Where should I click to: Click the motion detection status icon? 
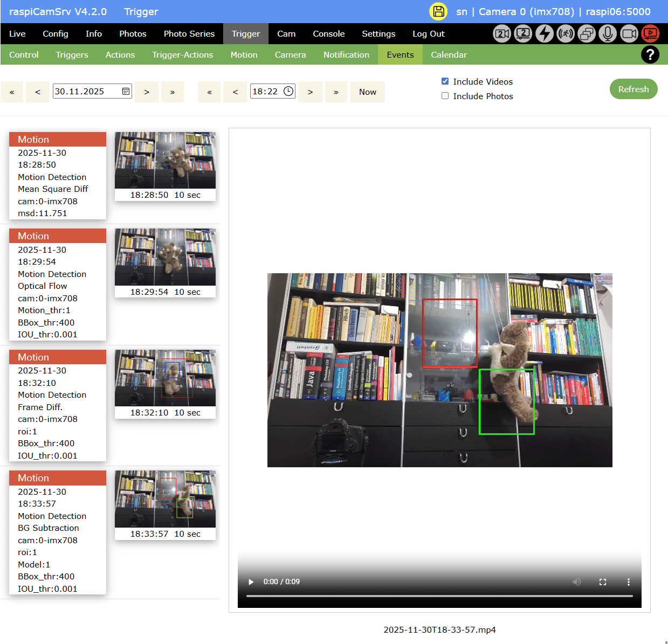(x=565, y=33)
